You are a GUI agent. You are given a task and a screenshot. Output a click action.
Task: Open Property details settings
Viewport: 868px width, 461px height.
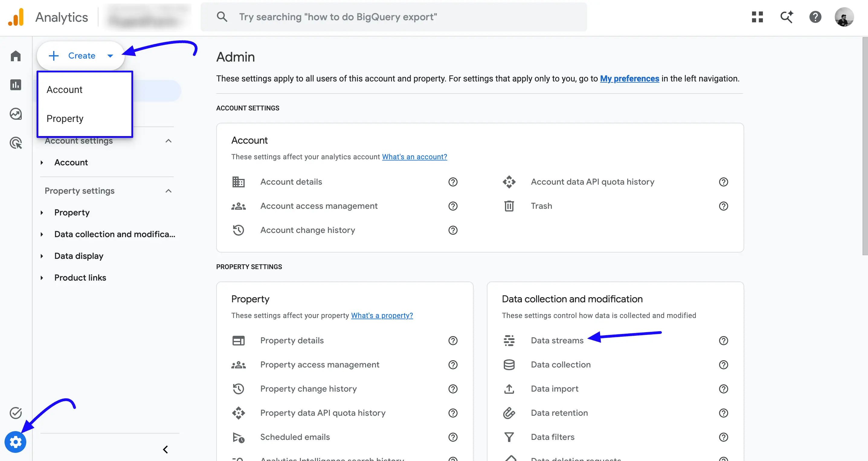[292, 341]
